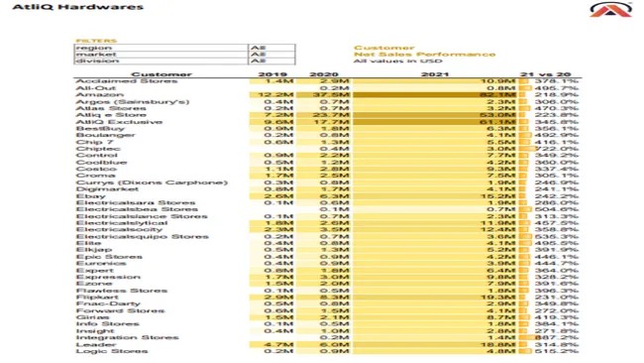644x363 pixels.
Task: Select the Electricalsbea Stores customer cell
Action: click(x=137, y=209)
